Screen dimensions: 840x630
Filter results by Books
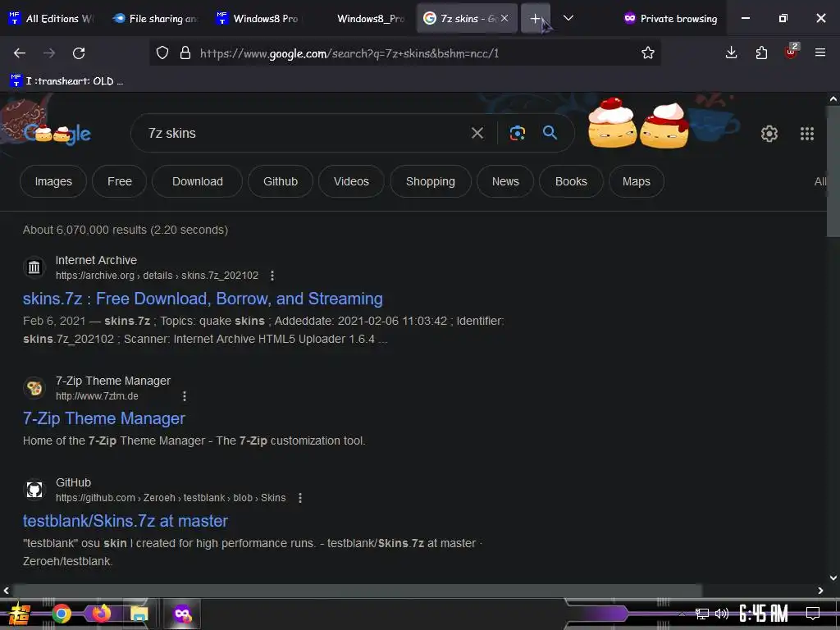point(571,181)
